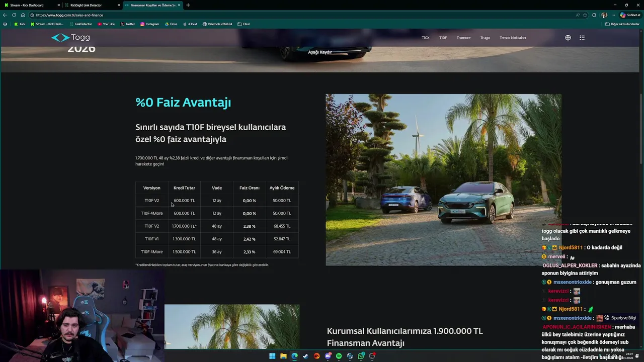Expand Diğer sık kullanılanlar folder
This screenshot has width=644, height=362.
point(622,24)
